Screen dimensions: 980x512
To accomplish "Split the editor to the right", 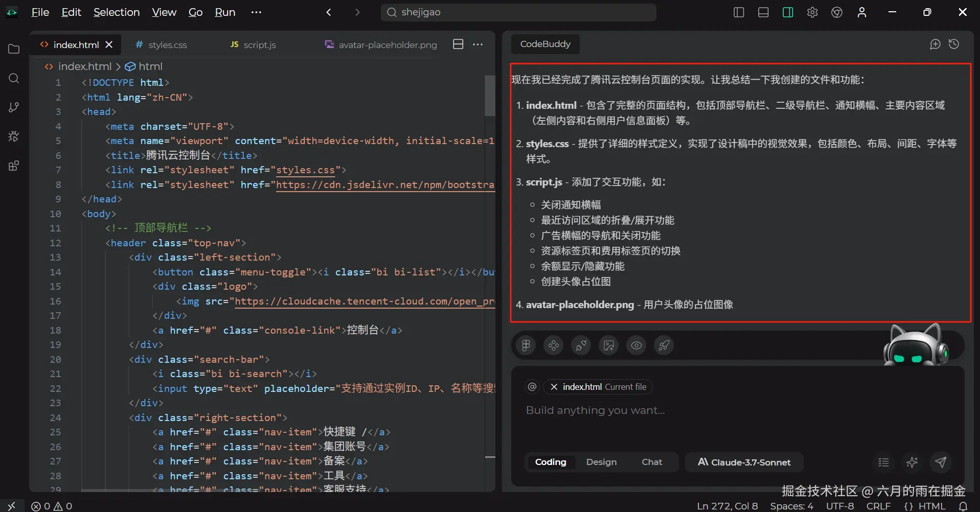I will [458, 44].
